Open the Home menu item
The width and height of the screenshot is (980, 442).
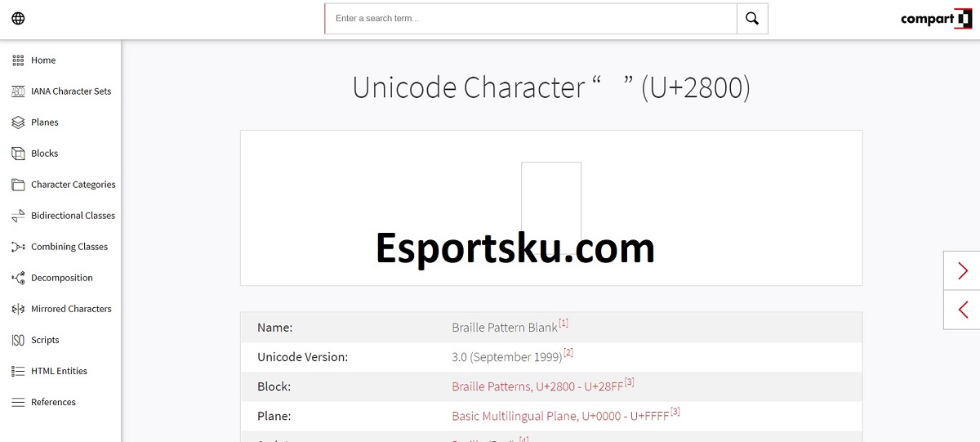(43, 60)
